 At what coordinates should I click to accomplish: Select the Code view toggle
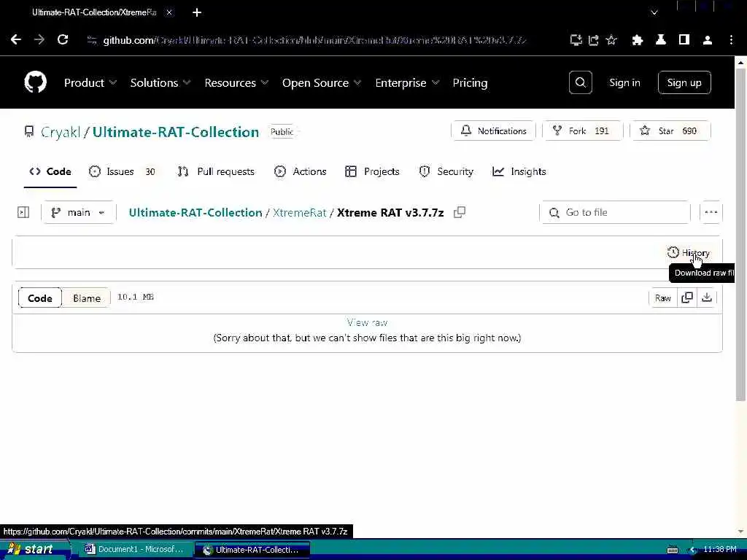[40, 298]
